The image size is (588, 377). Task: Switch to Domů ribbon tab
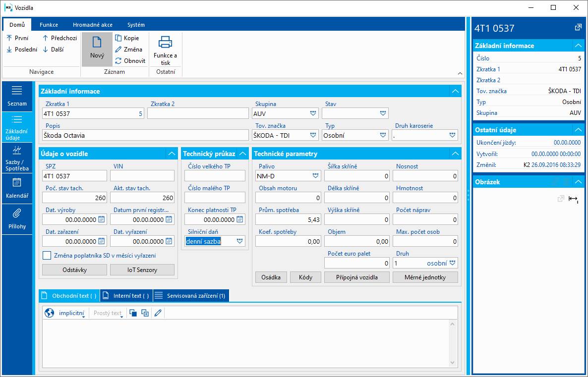pyautogui.click(x=17, y=25)
